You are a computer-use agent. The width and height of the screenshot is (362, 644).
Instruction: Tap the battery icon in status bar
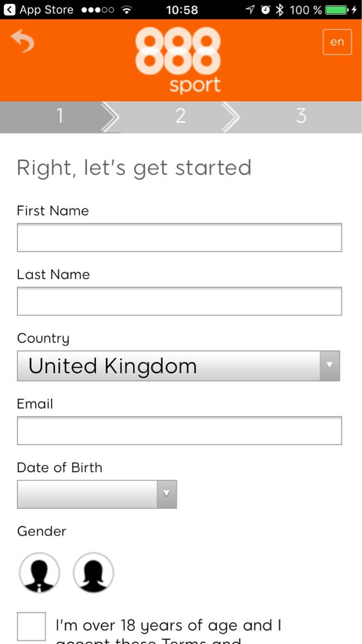[338, 9]
